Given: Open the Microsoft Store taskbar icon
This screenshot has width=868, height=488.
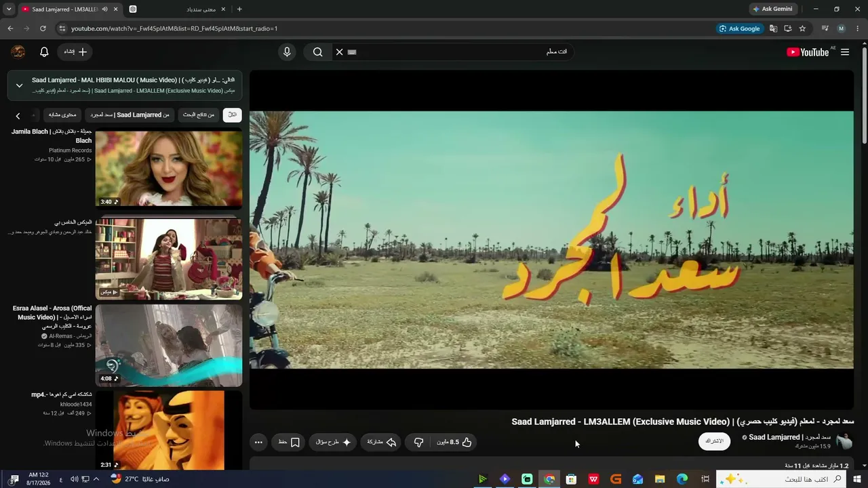Looking at the screenshot, I should point(572,479).
